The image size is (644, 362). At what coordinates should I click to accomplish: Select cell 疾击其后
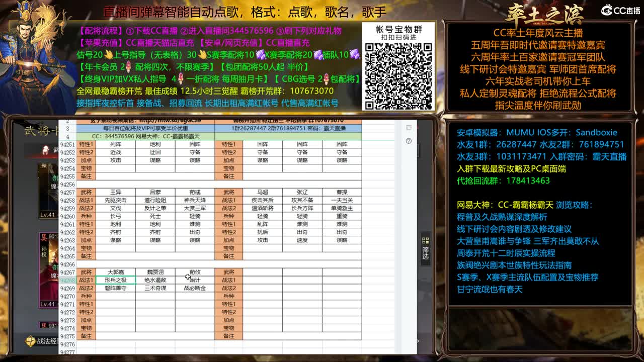click(x=263, y=200)
